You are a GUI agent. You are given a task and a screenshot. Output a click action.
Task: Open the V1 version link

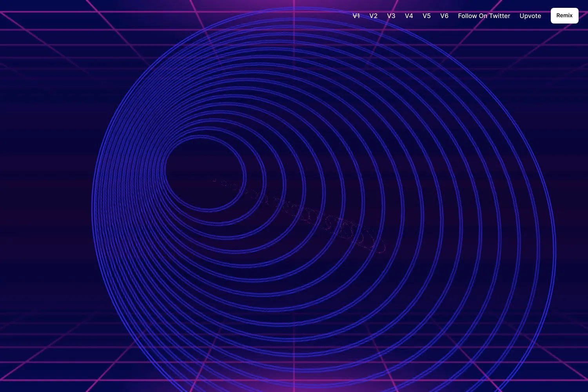pos(356,16)
